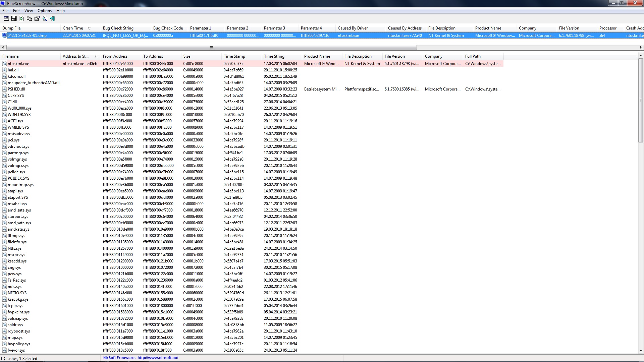Refresh the crash list via toolbar icon

pos(21,19)
